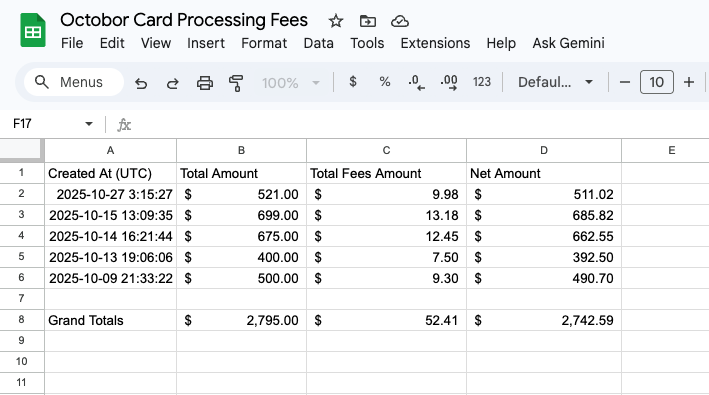Viewport: 709px width, 395px height.
Task: Open the Default font dropdown
Action: (x=555, y=82)
